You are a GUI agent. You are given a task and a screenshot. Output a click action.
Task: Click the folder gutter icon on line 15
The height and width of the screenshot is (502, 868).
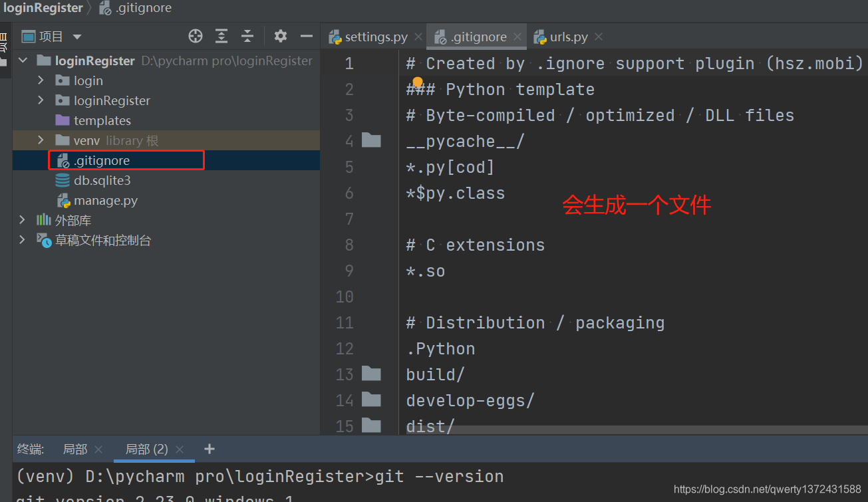tap(371, 426)
